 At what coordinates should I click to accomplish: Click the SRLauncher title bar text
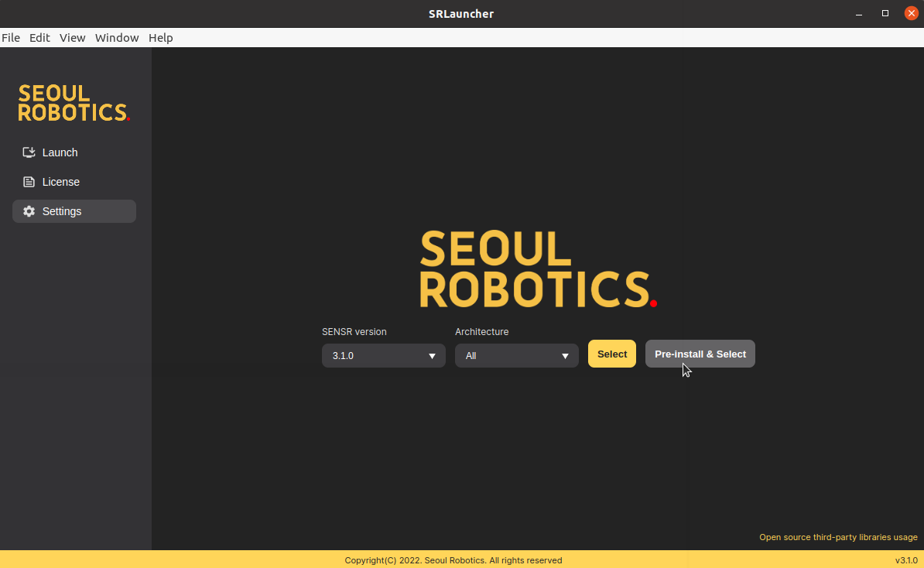[x=461, y=14]
